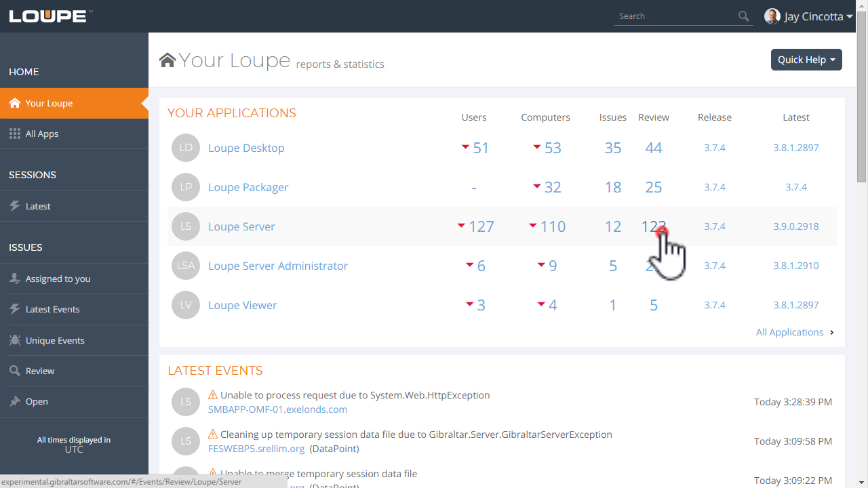868x488 pixels.
Task: Open Unique Events in sidebar
Action: [x=74, y=340]
